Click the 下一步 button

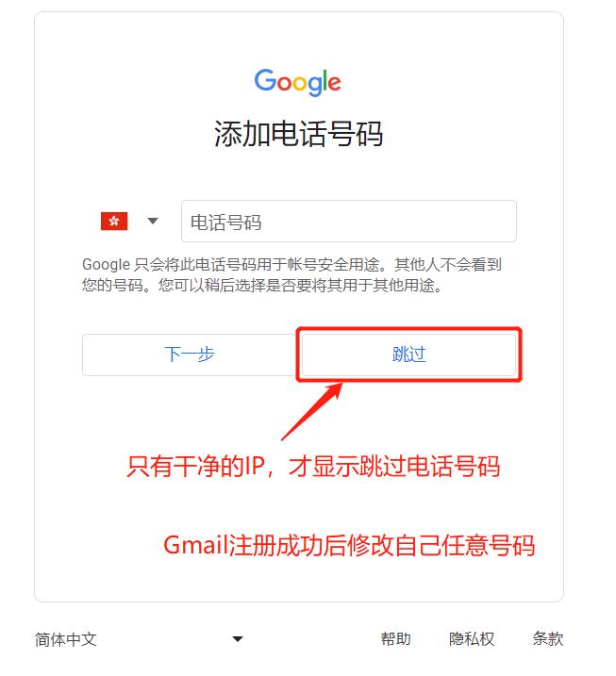pos(190,354)
